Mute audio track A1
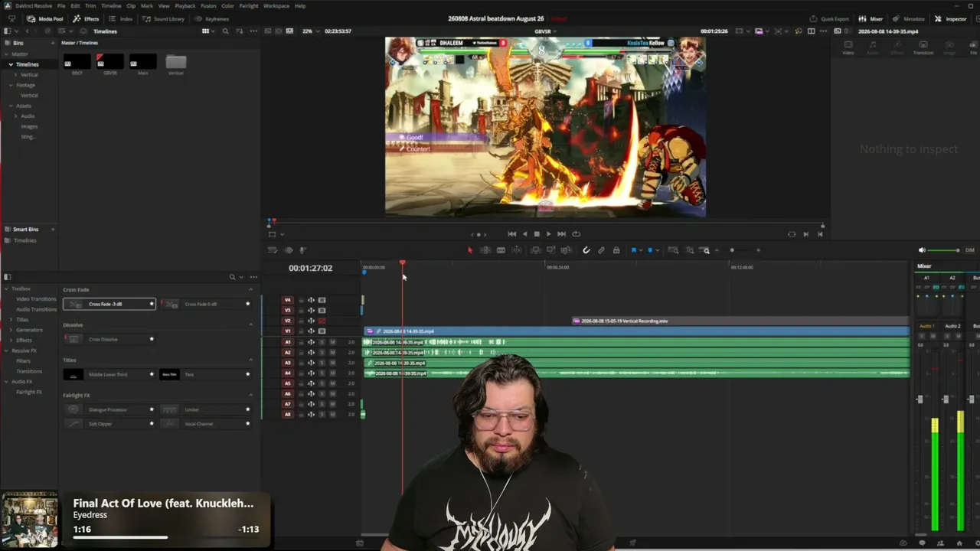Screen dimensions: 980x551 click(332, 342)
